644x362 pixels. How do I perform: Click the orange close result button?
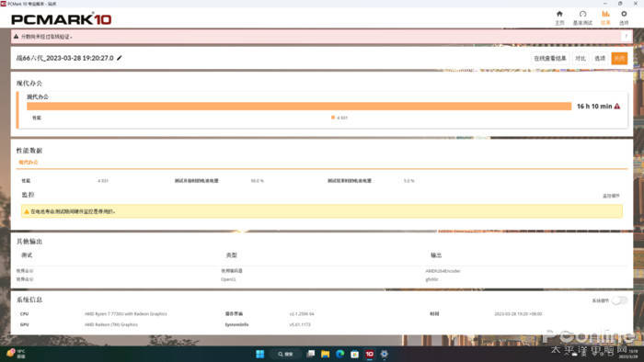click(619, 58)
